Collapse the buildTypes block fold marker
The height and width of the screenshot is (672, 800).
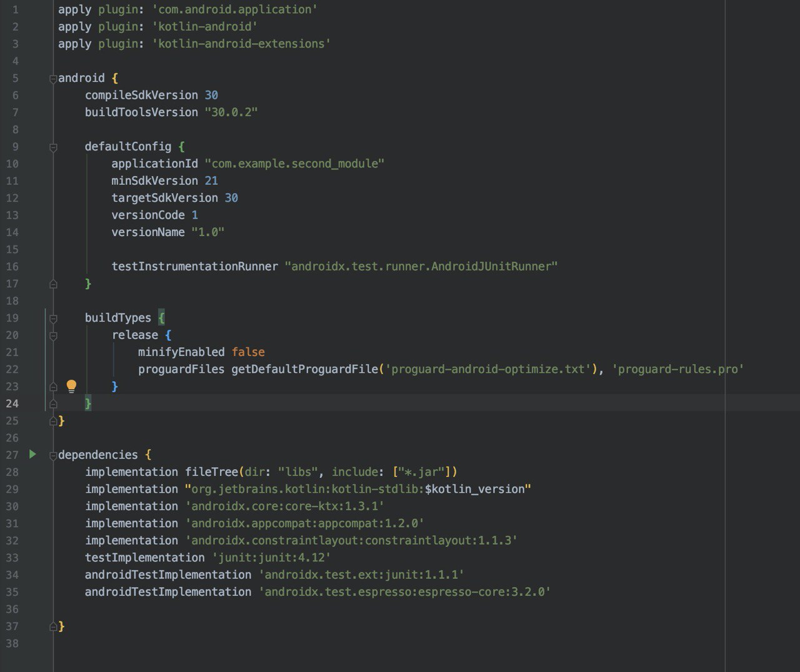(53, 319)
